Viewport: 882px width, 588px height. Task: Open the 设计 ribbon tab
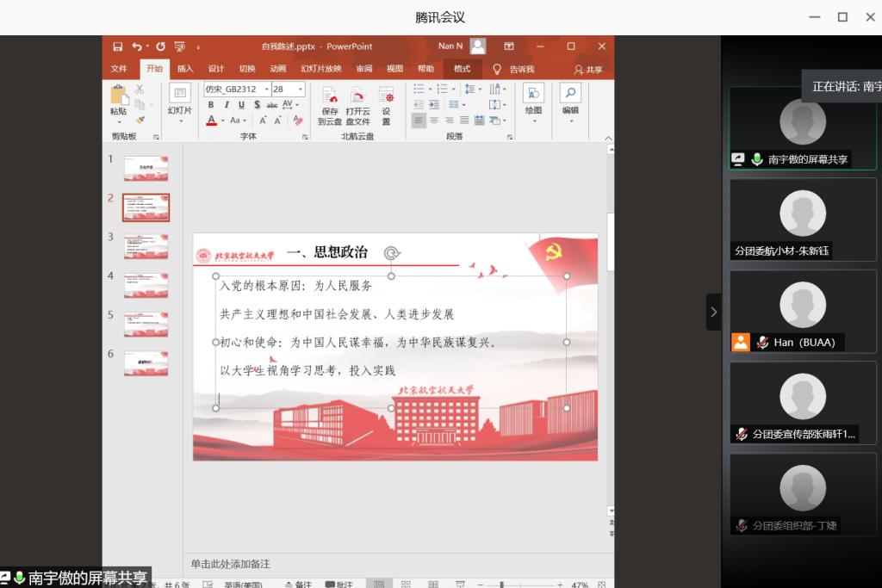pyautogui.click(x=216, y=69)
